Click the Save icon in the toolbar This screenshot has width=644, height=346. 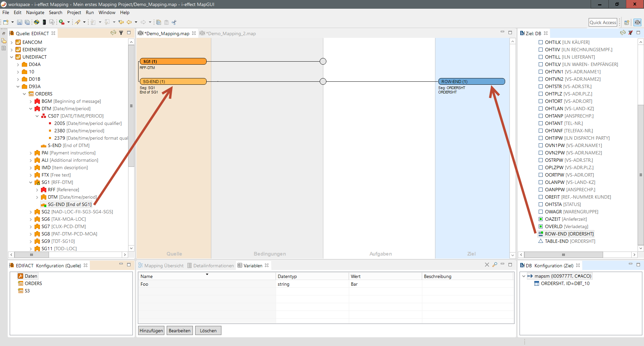tap(19, 22)
